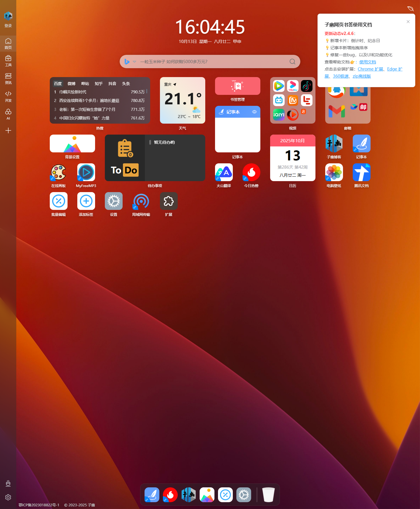The width and height of the screenshot is (420, 509).
Task: Launch the MyFreeMP3 music app
Action: 86,172
